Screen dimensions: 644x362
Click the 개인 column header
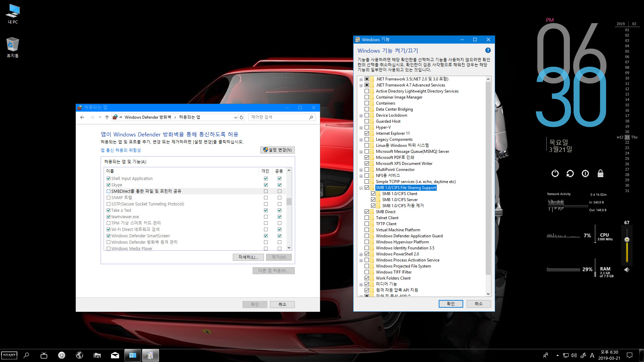[x=265, y=171]
